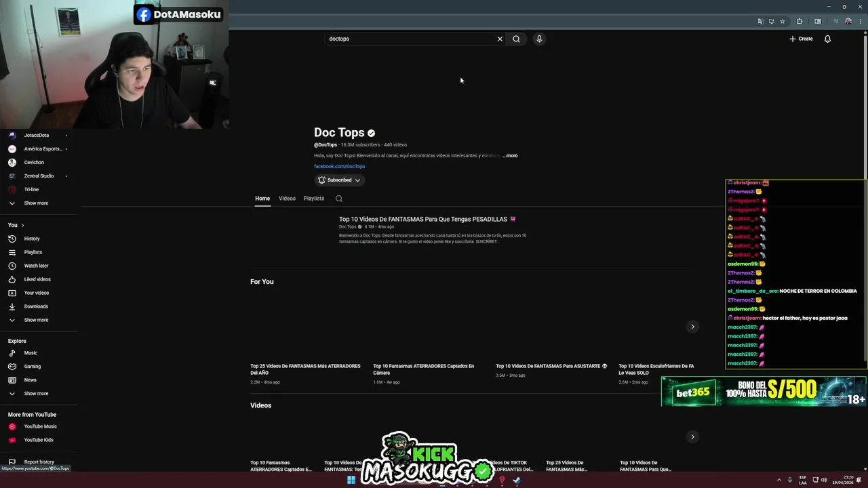Image resolution: width=868 pixels, height=488 pixels.
Task: Expand the You section chevron
Action: pos(22,225)
